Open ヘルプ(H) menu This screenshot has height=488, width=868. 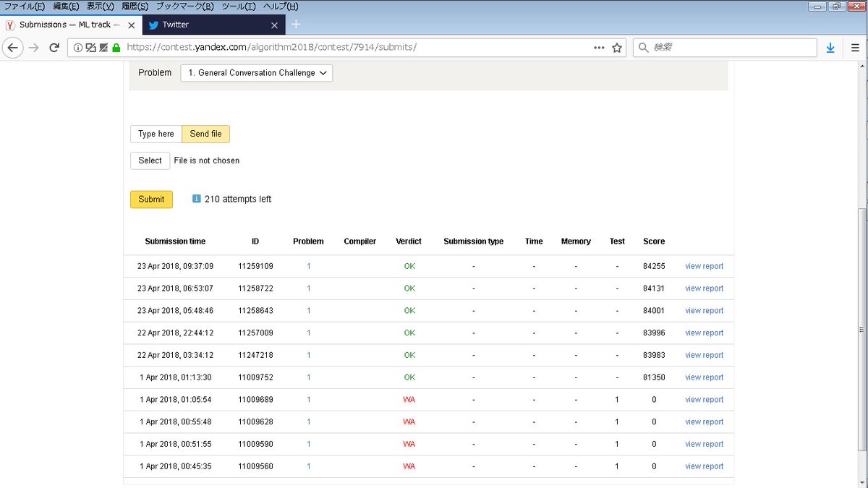tap(281, 7)
